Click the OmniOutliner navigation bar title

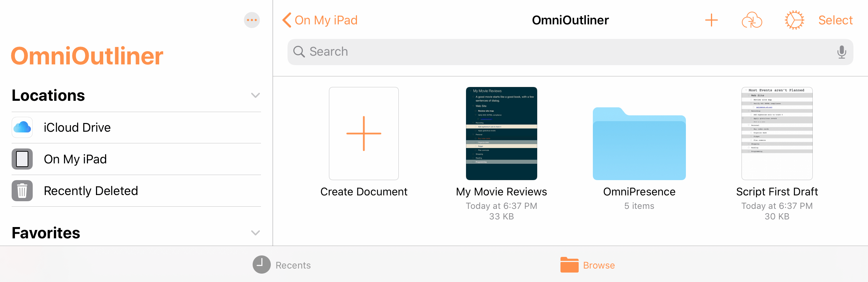[x=570, y=20]
